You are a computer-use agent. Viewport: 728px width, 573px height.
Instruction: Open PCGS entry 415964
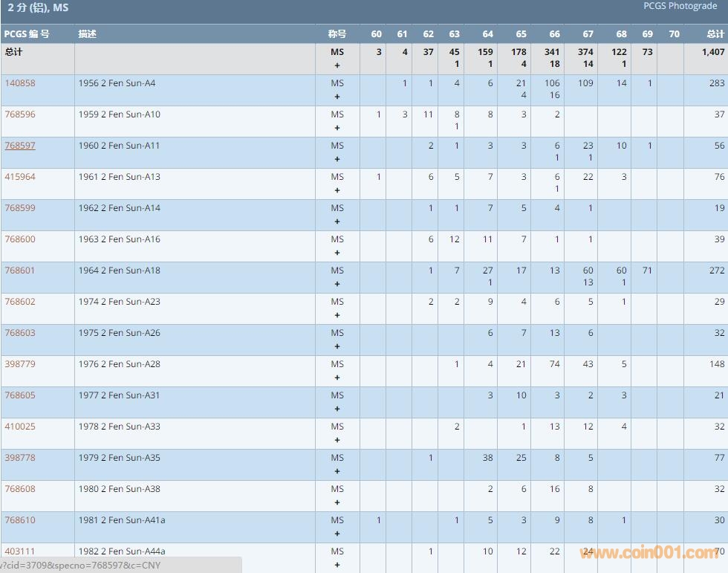(x=20, y=177)
